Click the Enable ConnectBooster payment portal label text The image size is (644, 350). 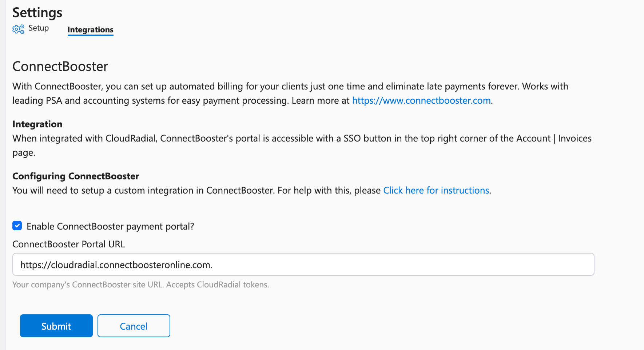pos(110,226)
